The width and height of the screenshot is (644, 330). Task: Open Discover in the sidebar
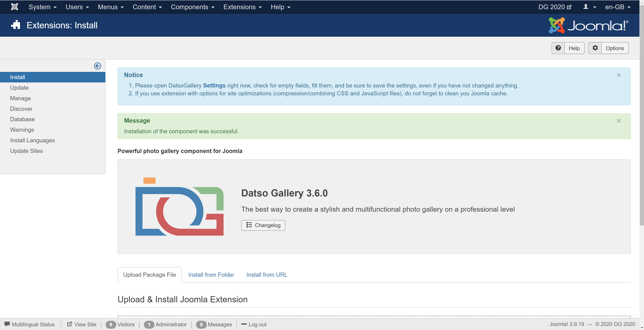click(x=21, y=109)
